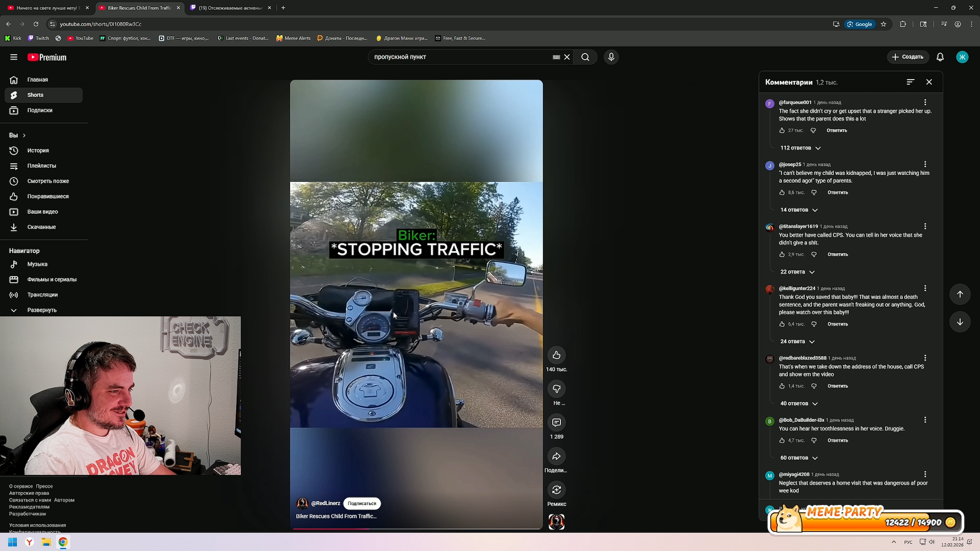Open the notifications bell
Image resolution: width=980 pixels, height=551 pixels.
[x=940, y=57]
